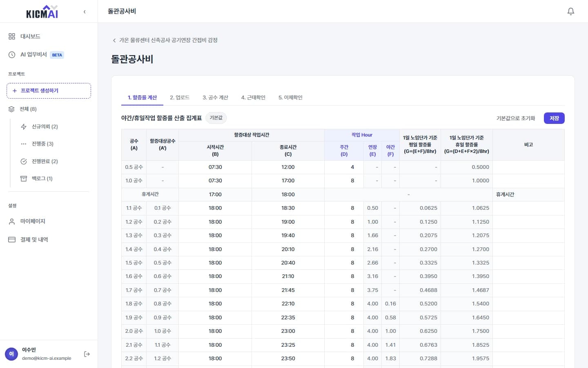The height and width of the screenshot is (368, 588).
Task: Click the 2.0 공수 row label
Action: 134,331
